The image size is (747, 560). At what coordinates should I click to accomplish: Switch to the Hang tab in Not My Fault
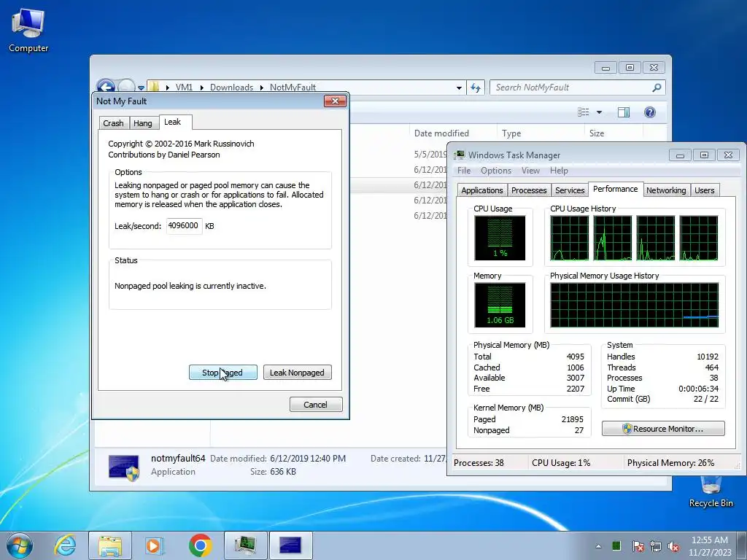click(143, 122)
